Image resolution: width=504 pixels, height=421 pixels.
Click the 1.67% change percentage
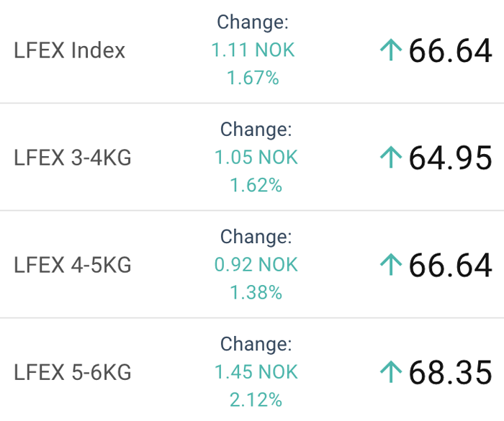pos(253,78)
